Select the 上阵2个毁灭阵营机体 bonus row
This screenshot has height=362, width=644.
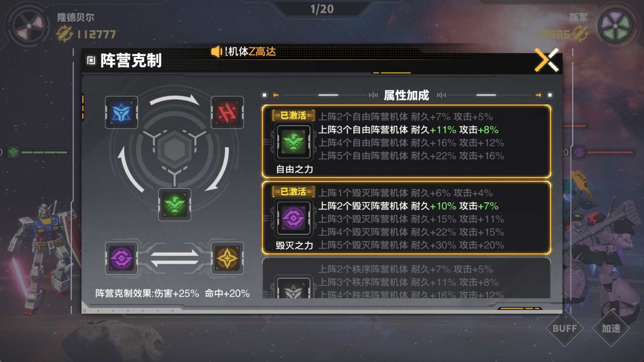pyautogui.click(x=408, y=206)
